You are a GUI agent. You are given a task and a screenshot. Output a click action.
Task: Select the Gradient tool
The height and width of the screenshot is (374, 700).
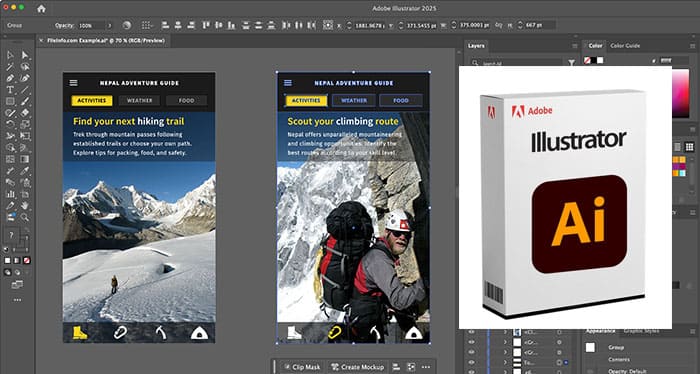(25, 159)
